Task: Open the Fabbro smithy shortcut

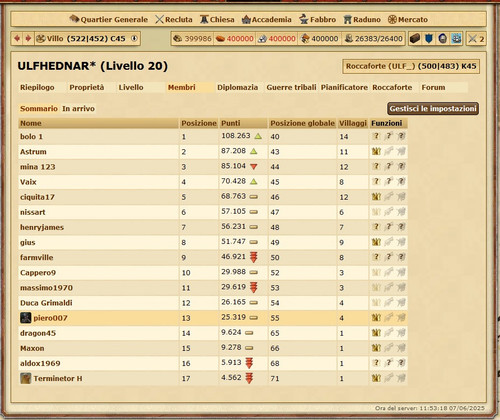Action: (318, 20)
